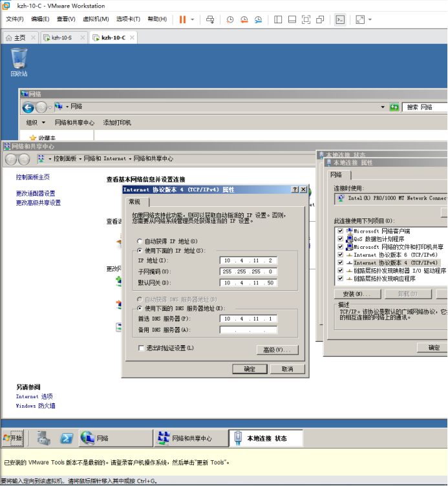This screenshot has width=448, height=486.
Task: Toggle the QoS 数据包计划程序 checkbox
Action: (341, 239)
